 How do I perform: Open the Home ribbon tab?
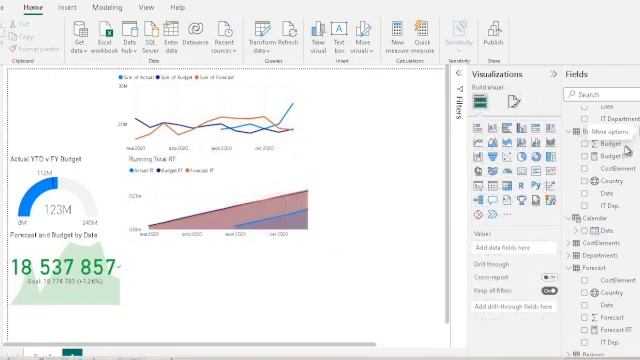pyautogui.click(x=33, y=7)
